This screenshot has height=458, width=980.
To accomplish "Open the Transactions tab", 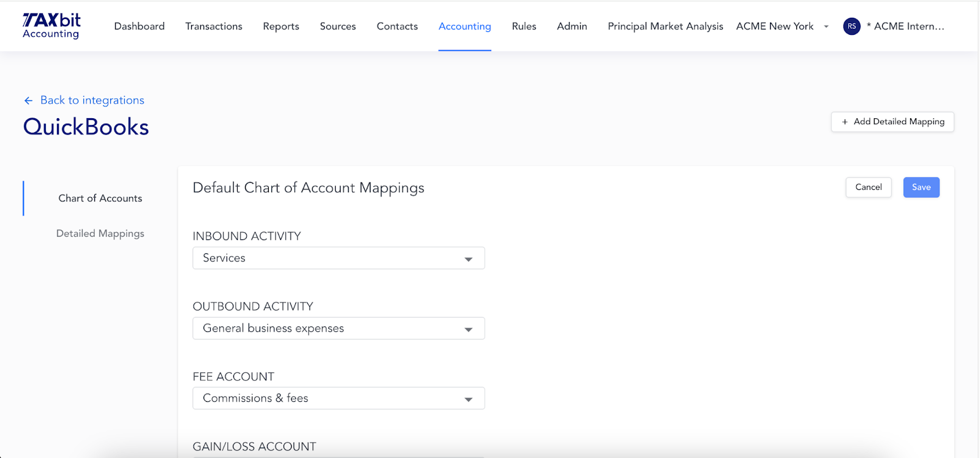I will (214, 26).
